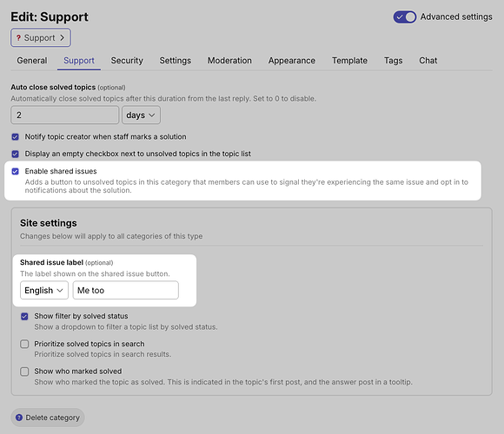Open the English language dropdown
The width and height of the screenshot is (504, 434).
(x=44, y=290)
